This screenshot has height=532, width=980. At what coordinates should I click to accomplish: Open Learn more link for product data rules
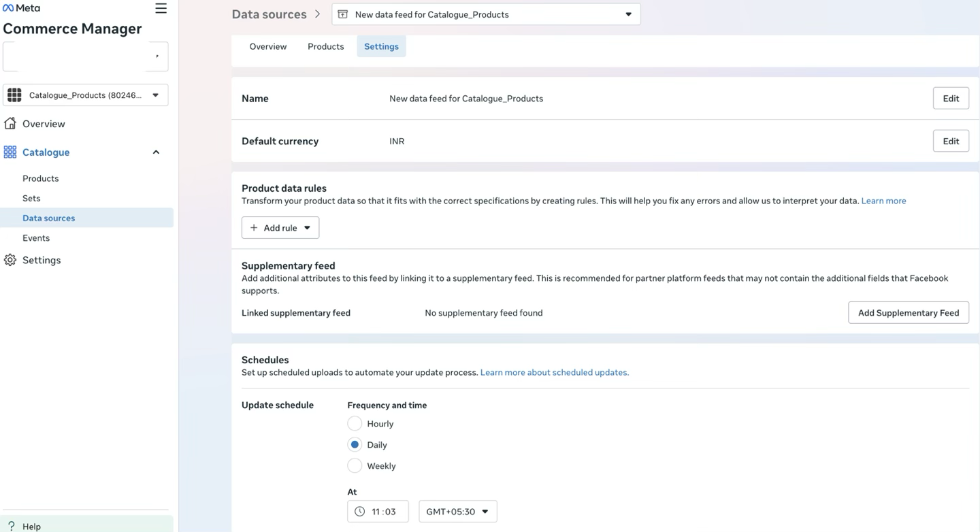point(883,201)
